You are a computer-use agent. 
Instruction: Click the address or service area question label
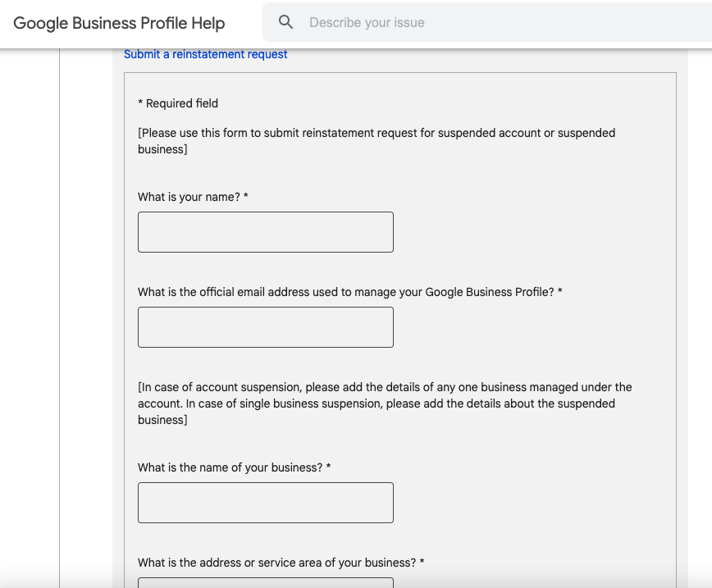(x=276, y=563)
